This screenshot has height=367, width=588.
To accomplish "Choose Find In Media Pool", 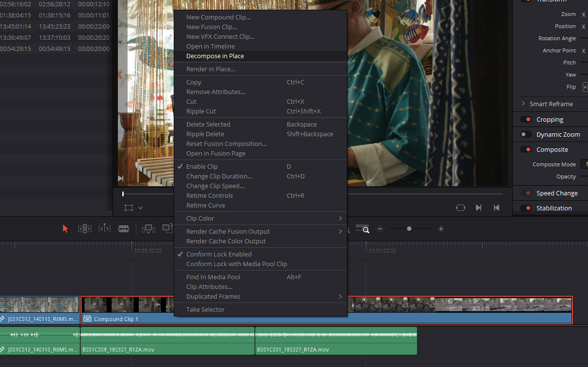I will tap(261, 277).
